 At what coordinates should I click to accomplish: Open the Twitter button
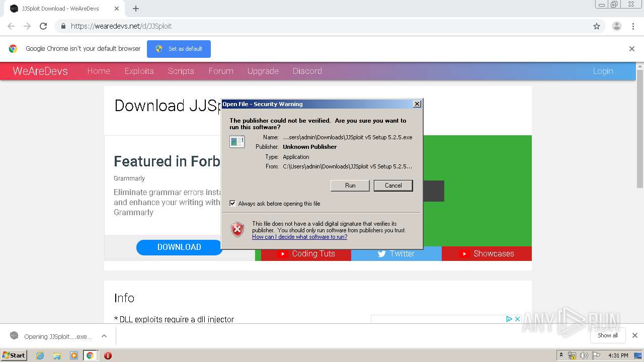pyautogui.click(x=396, y=253)
